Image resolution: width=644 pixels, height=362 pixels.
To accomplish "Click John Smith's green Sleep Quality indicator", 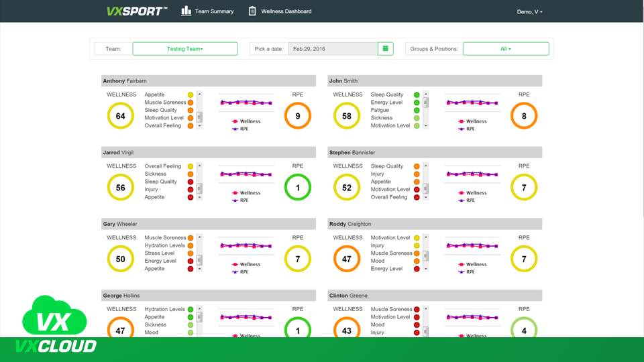I will click(x=417, y=95).
